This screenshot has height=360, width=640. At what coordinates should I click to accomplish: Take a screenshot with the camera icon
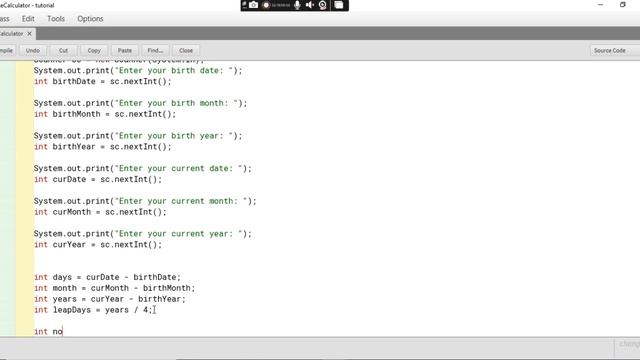coord(253,5)
